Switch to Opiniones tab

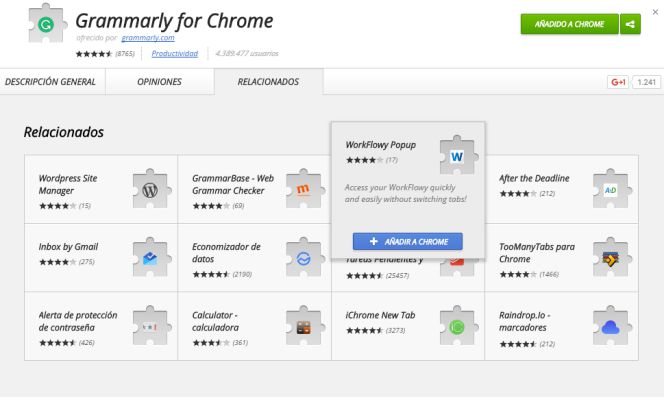pyautogui.click(x=160, y=82)
